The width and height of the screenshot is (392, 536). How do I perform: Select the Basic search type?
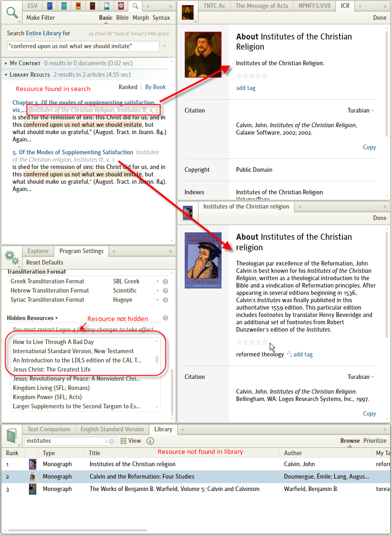tap(106, 18)
